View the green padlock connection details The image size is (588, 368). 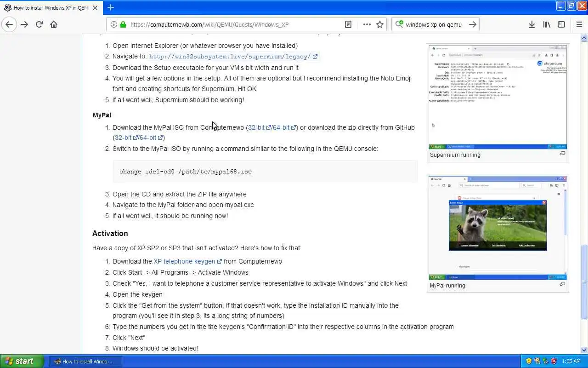coord(123,24)
